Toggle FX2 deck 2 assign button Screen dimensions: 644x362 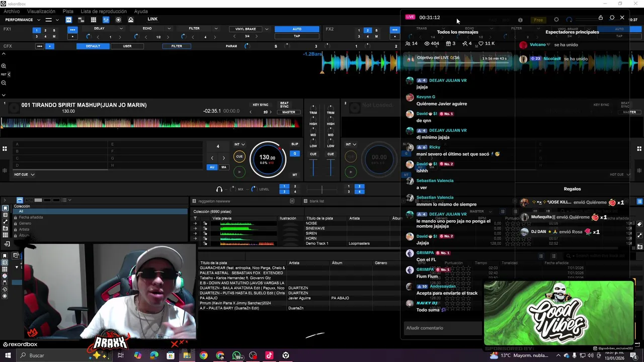[367, 30]
